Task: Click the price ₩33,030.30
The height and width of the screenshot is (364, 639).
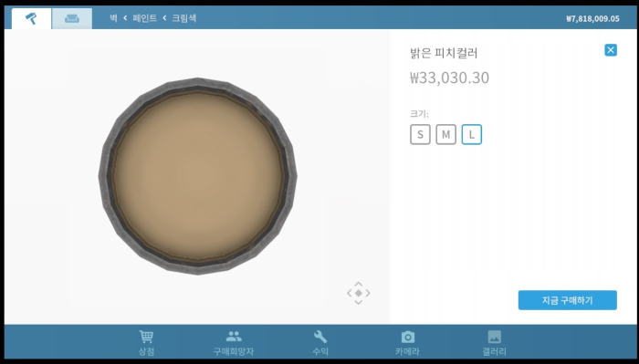Action: tap(449, 78)
